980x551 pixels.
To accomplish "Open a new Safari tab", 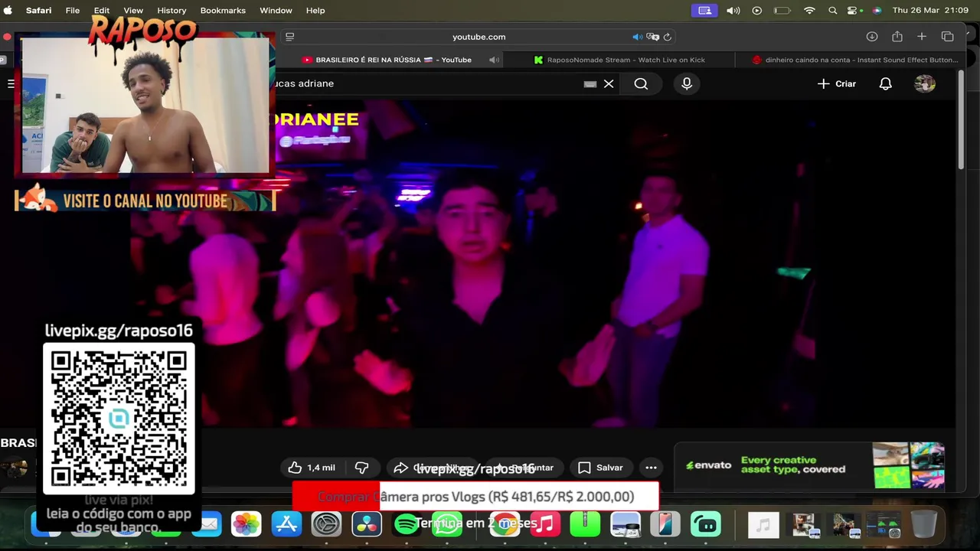I will coord(922,37).
